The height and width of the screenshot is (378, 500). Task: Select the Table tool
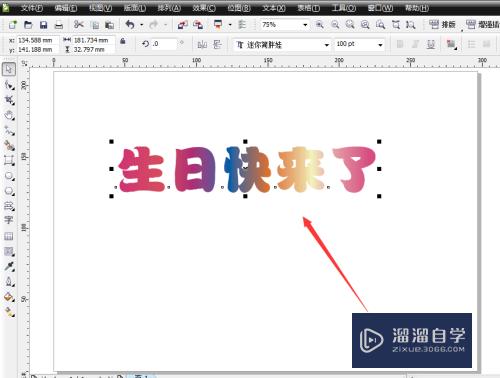(x=9, y=236)
